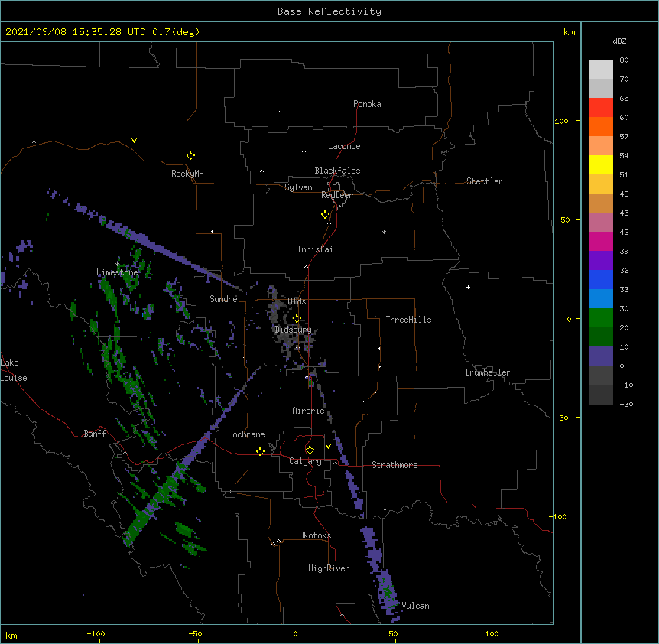Click the Lake Louise label
The width and height of the screenshot is (659, 644).
point(14,370)
